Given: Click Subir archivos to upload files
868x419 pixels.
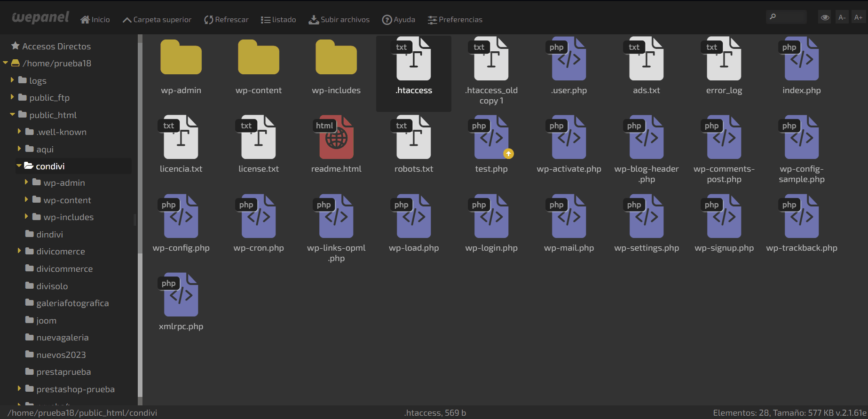Looking at the screenshot, I should click(339, 20).
